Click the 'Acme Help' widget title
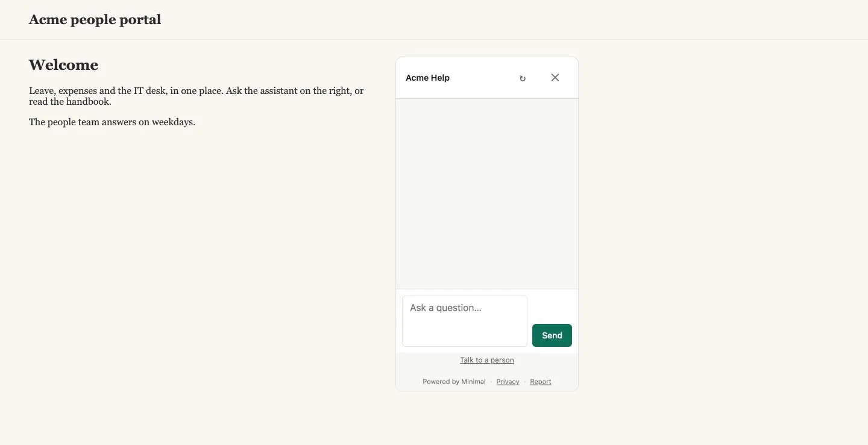Image resolution: width=868 pixels, height=445 pixels. pos(427,78)
